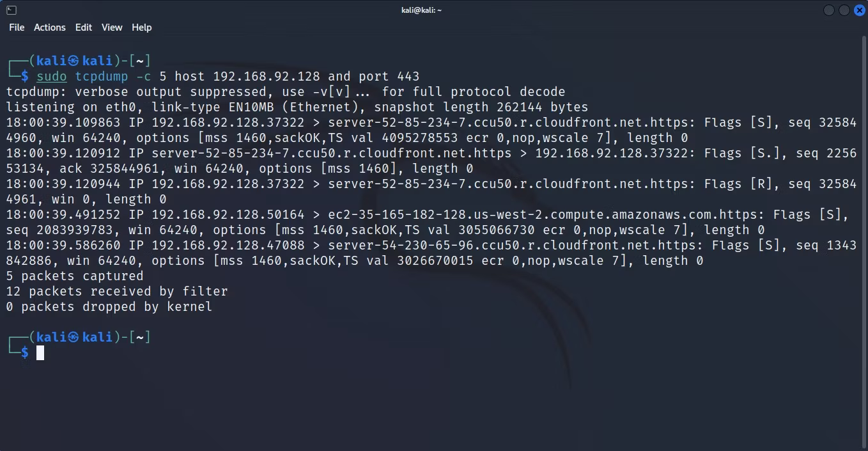The width and height of the screenshot is (868, 451).
Task: Open the Actions menu
Action: (50, 28)
